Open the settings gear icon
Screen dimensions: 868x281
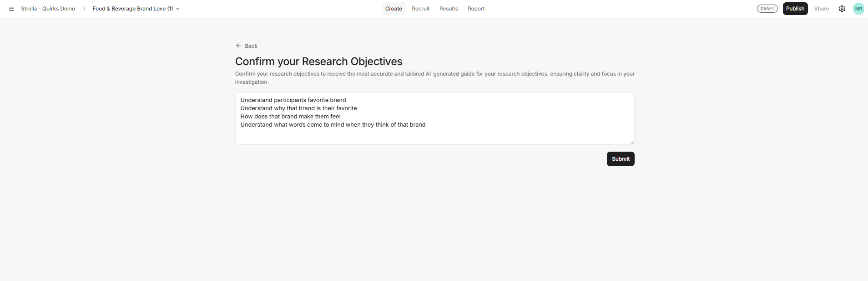pyautogui.click(x=842, y=9)
